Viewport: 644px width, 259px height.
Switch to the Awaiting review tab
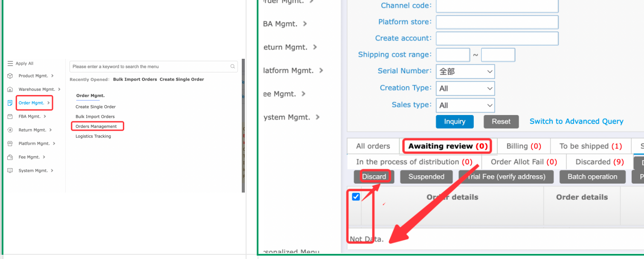447,146
